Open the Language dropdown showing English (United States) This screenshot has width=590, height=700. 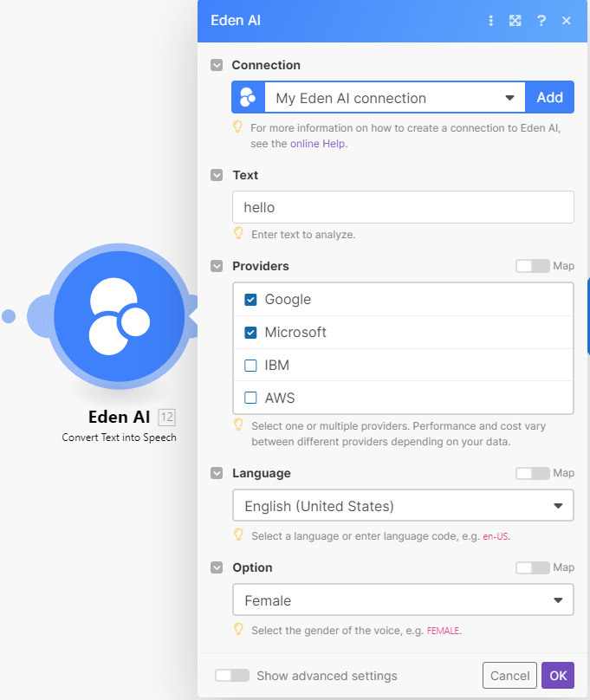403,505
